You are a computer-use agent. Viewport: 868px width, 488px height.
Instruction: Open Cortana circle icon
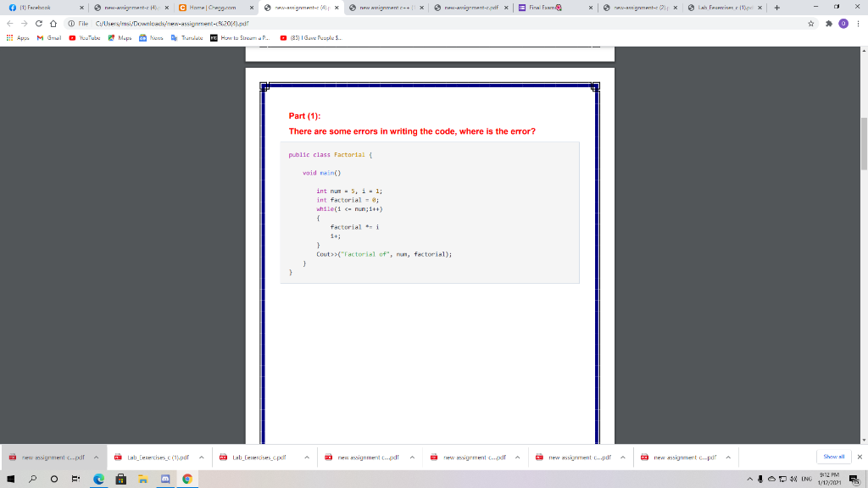pyautogui.click(x=53, y=480)
